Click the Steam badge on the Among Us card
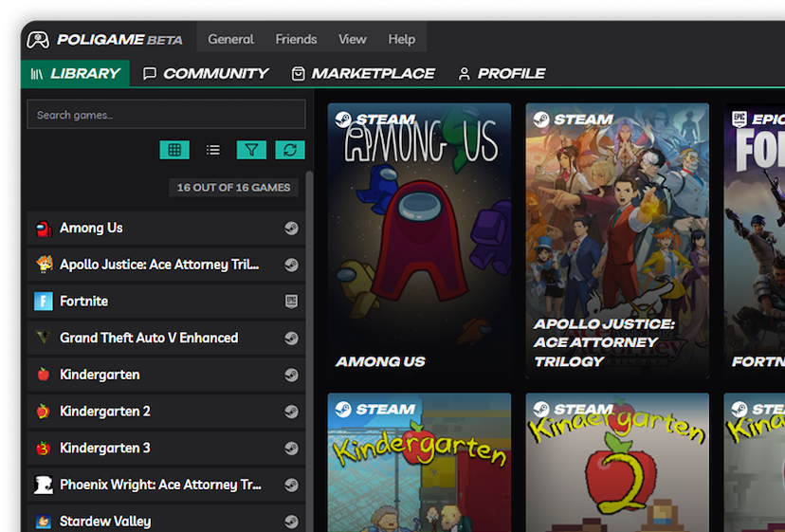Image resolution: width=785 pixels, height=532 pixels. [x=375, y=119]
